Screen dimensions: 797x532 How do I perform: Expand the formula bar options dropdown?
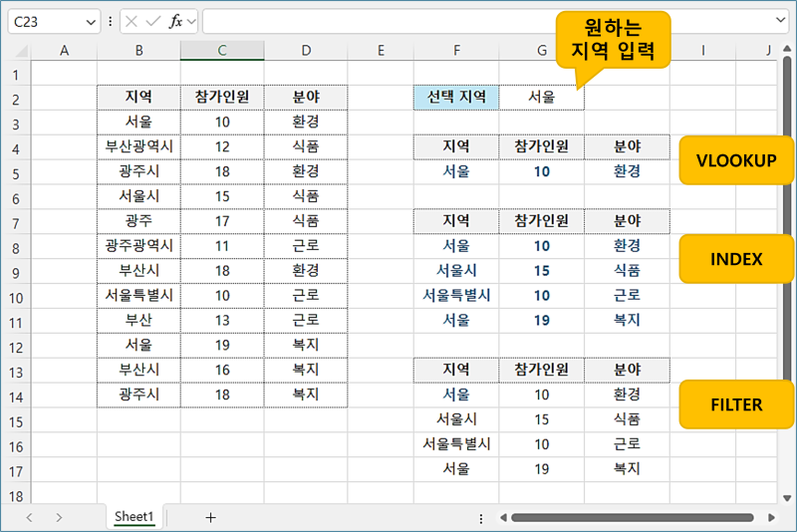(x=191, y=21)
